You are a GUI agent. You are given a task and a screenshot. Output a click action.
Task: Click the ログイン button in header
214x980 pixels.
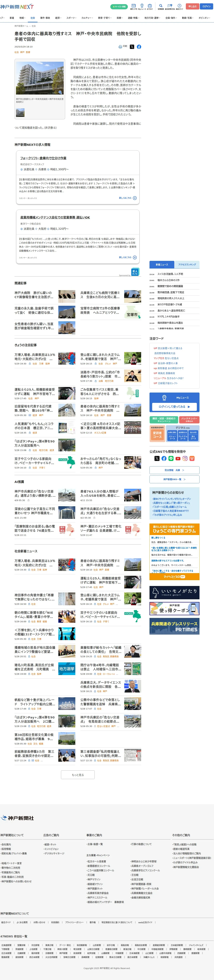(206, 6)
